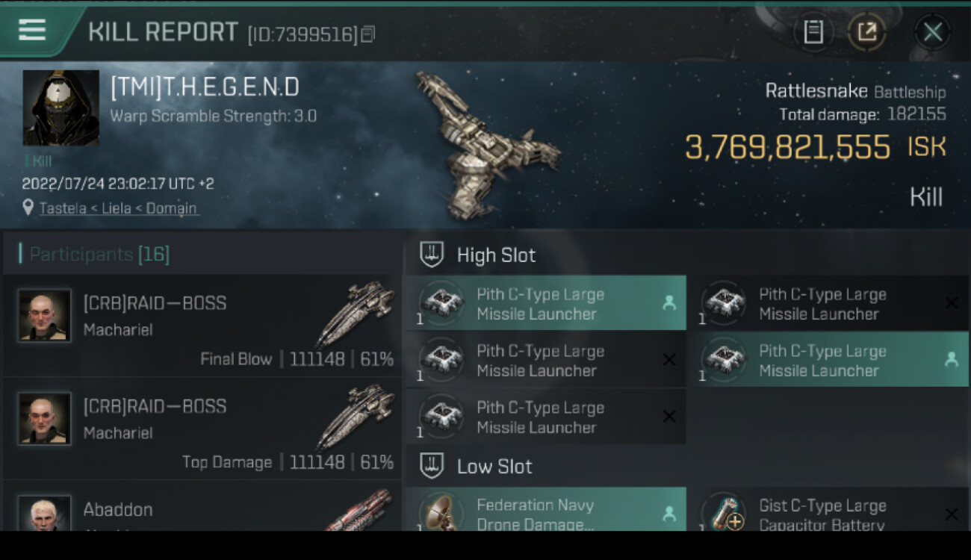Select the Federation Navy Drone Damage module icon
971x560 pixels.
(x=441, y=514)
